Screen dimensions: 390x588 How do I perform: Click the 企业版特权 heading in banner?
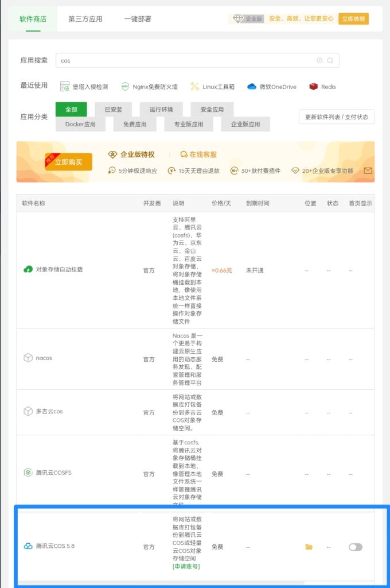tap(137, 154)
